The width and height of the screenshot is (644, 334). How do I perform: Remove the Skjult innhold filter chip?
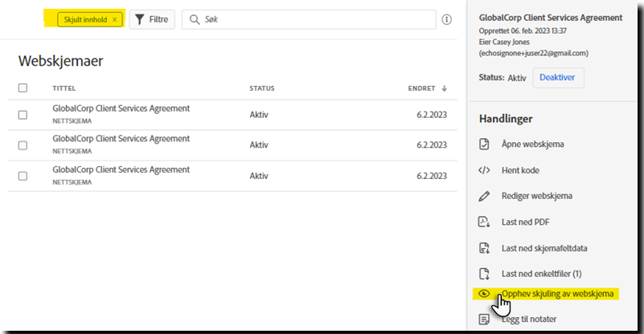coord(115,19)
